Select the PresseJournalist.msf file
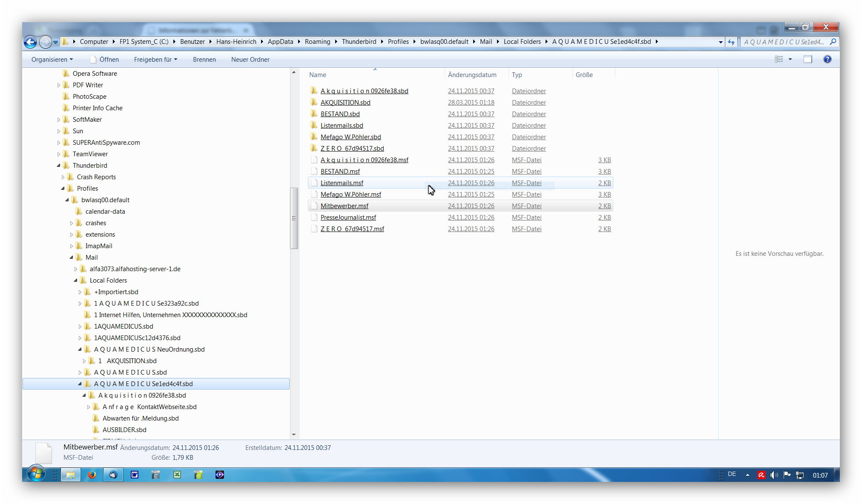Viewport: 862px width, 504px height. coord(348,218)
